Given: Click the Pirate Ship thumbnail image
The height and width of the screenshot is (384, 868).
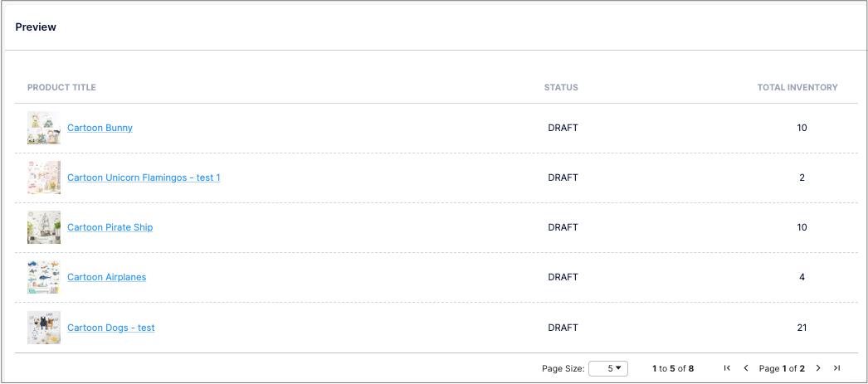Looking at the screenshot, I should pyautogui.click(x=44, y=227).
